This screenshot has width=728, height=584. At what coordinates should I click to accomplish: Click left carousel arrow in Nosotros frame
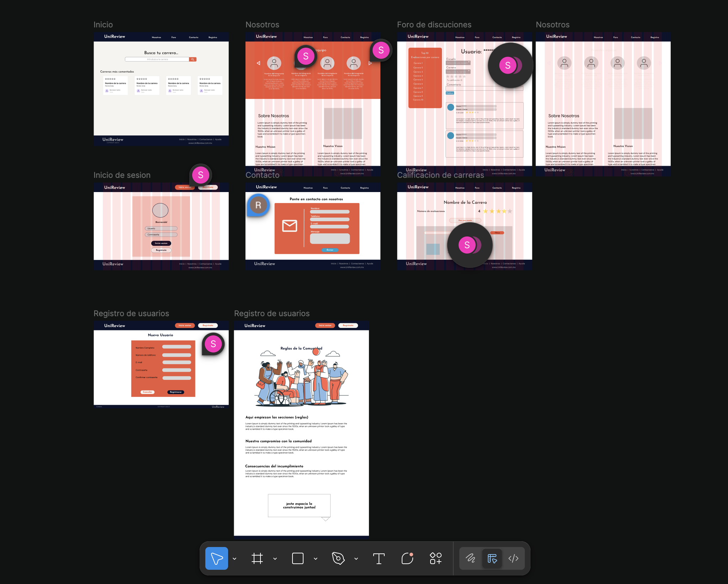[258, 63]
